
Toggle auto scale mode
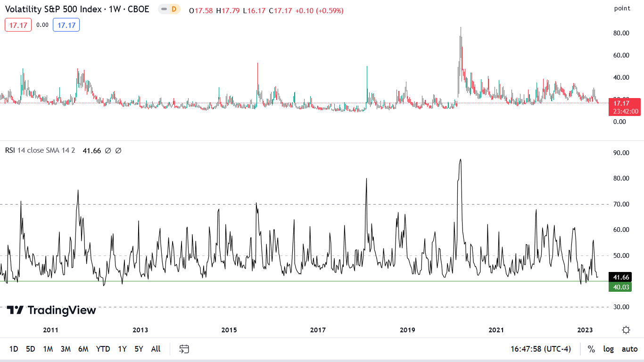point(629,349)
